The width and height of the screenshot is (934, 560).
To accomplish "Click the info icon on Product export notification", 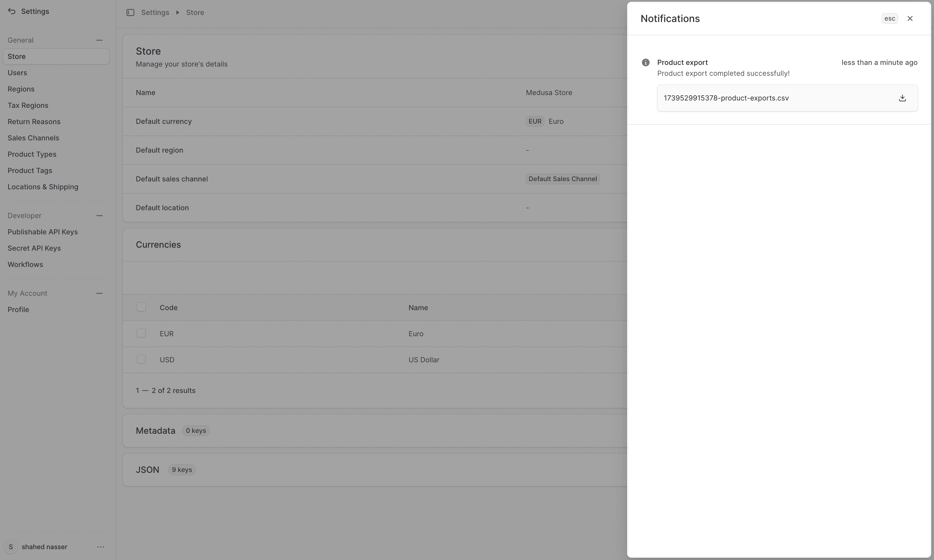I will [x=645, y=62].
